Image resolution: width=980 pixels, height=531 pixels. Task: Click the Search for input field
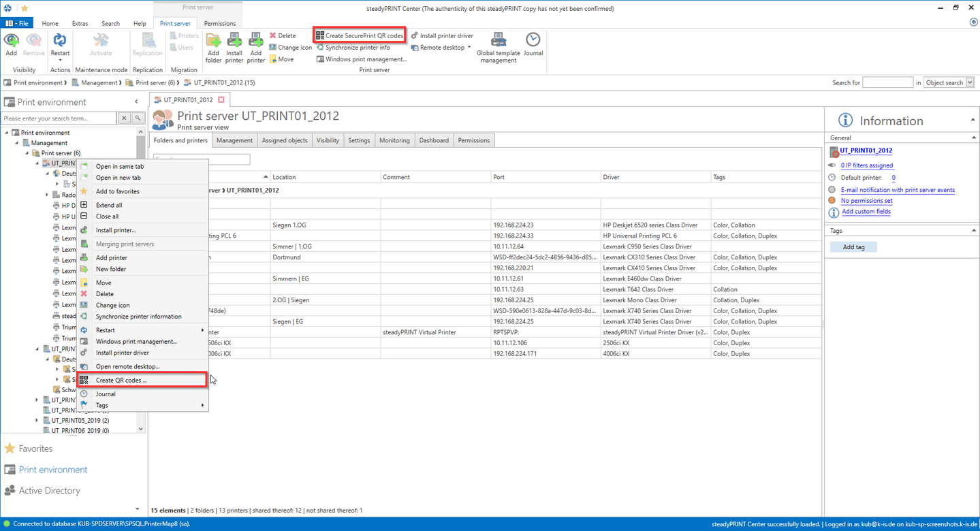coord(887,82)
